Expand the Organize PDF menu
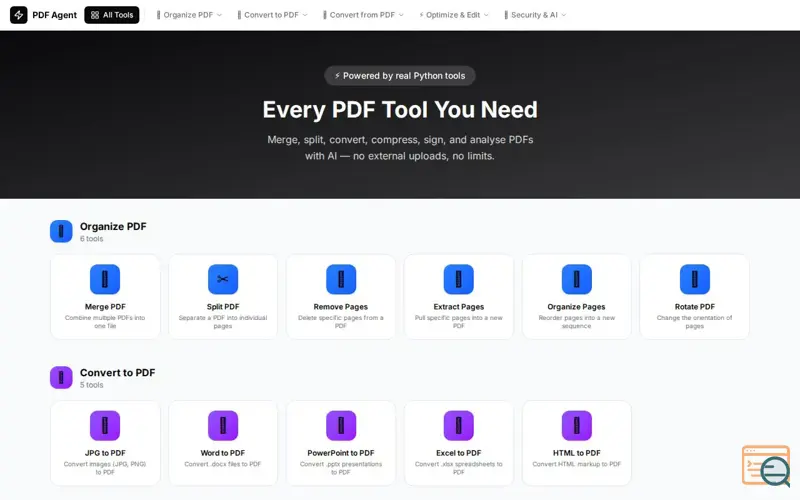The height and width of the screenshot is (500, 800). click(x=189, y=15)
